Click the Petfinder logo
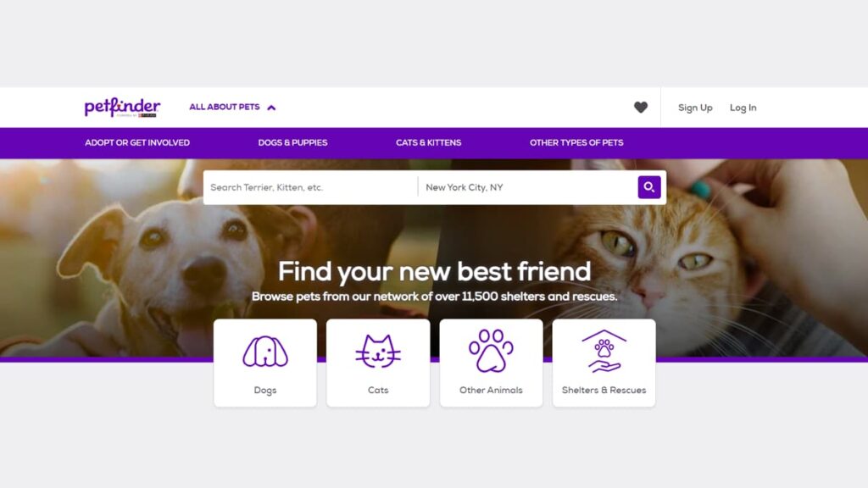Screen dimensions: 868x488 [122, 108]
